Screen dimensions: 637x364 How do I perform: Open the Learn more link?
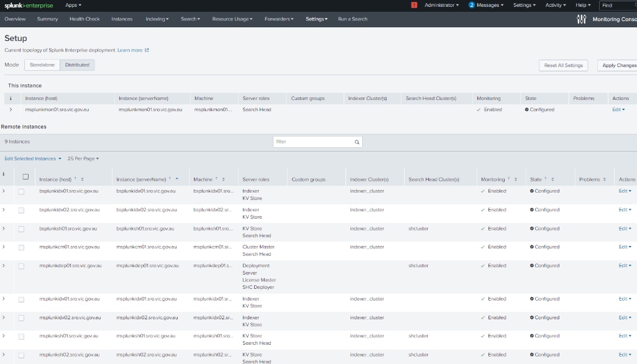coord(130,50)
